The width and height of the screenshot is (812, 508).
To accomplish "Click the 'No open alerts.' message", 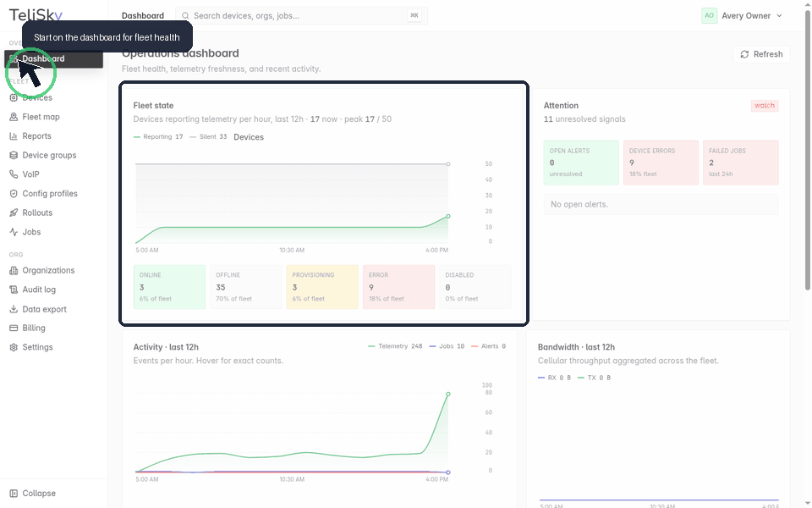I will pyautogui.click(x=579, y=204).
